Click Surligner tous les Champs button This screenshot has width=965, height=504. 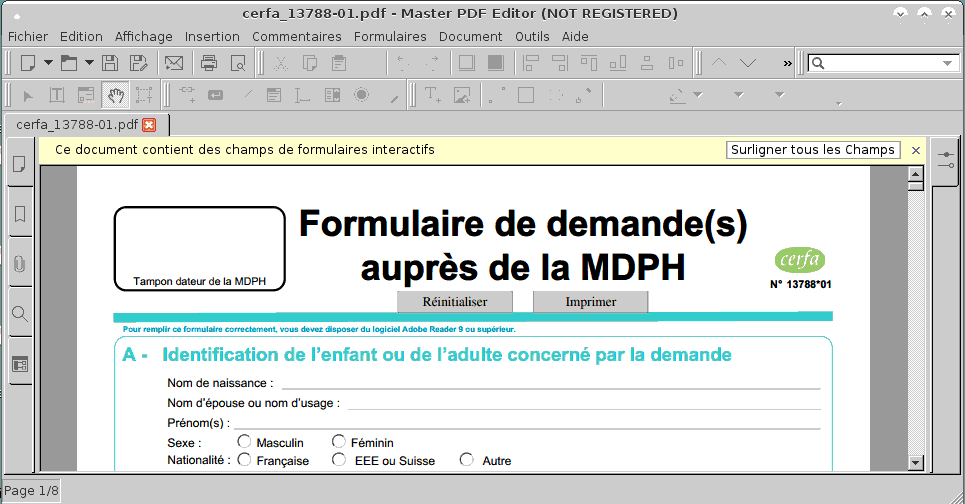(813, 150)
